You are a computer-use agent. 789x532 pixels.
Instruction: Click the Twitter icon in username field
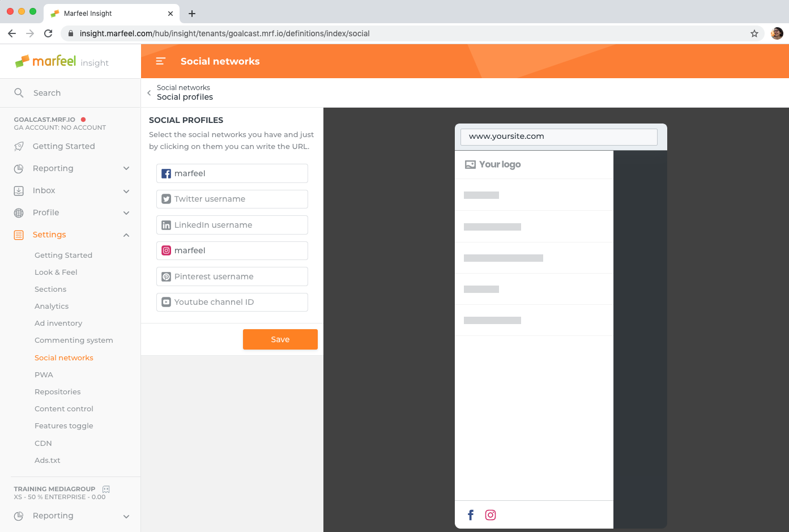coord(166,199)
